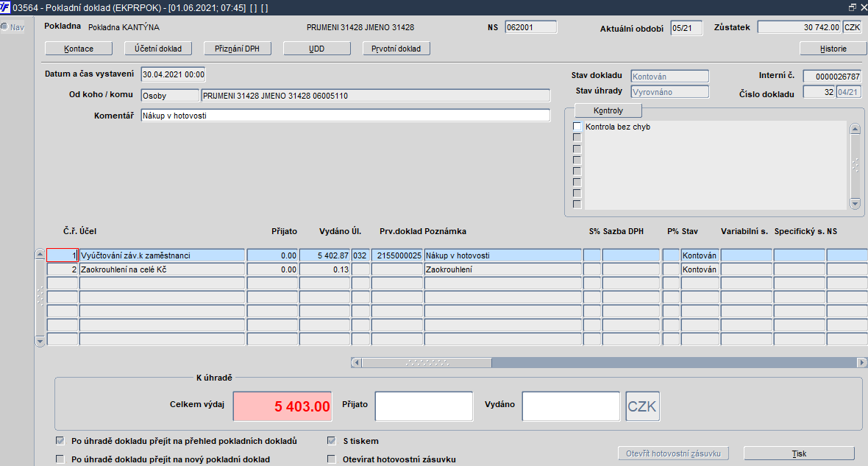Click the Kontroly list scroll down arrow
This screenshot has width=868, height=466.
[855, 204]
